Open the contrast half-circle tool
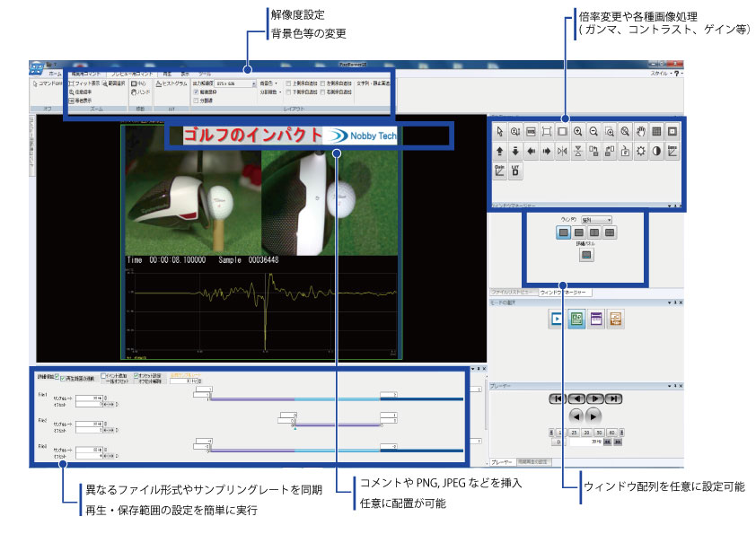 656,152
